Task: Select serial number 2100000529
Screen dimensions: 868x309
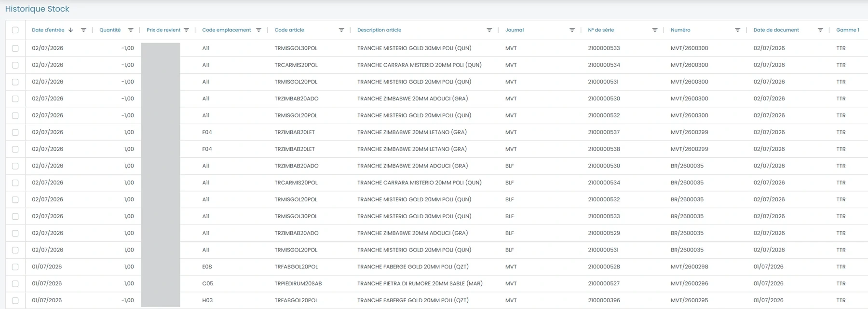Action: click(x=604, y=233)
